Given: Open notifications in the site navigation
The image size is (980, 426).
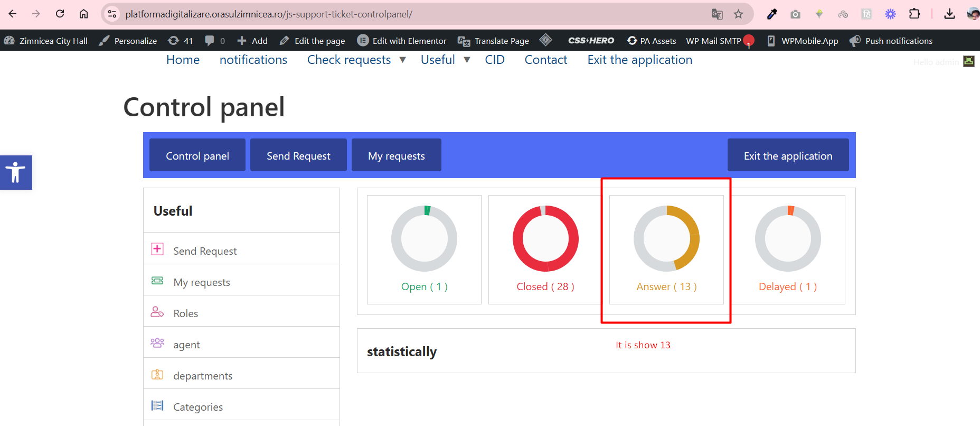Looking at the screenshot, I should click(253, 60).
